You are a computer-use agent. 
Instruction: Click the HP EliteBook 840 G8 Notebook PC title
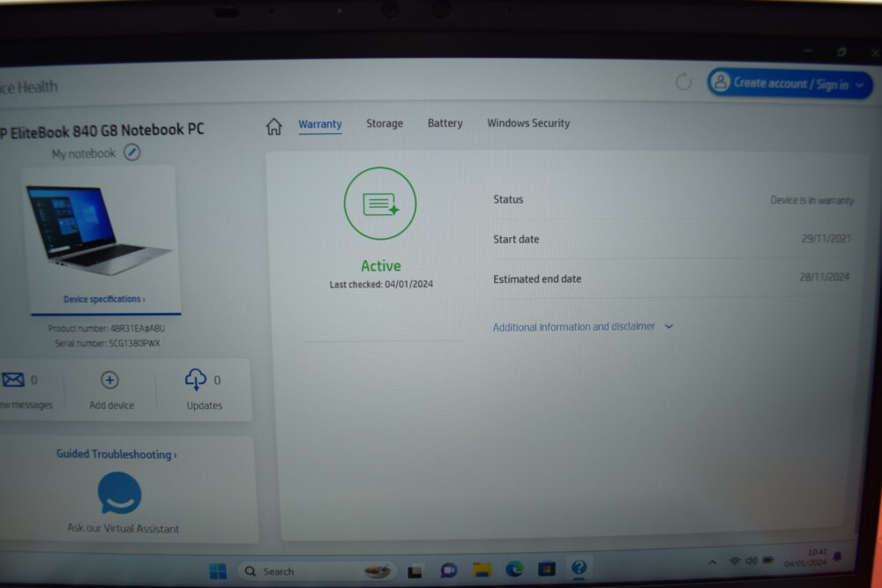pos(101,131)
